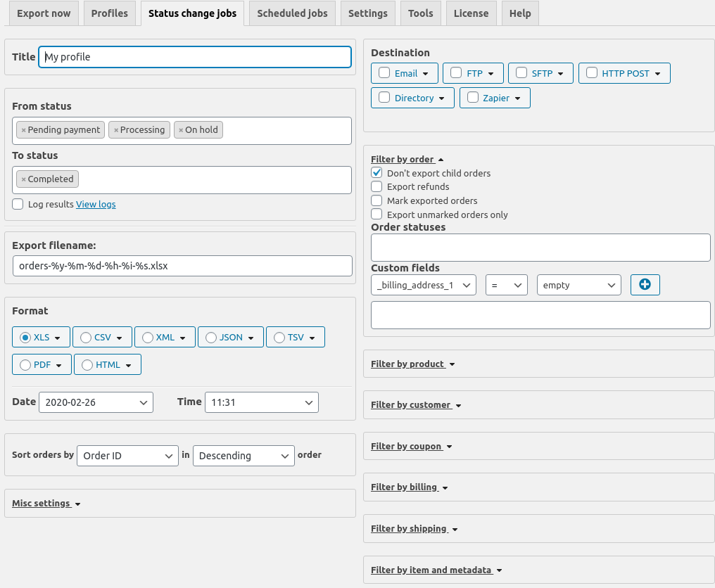The width and height of the screenshot is (715, 588).
Task: Open JSON format options arrow
Action: coord(251,338)
